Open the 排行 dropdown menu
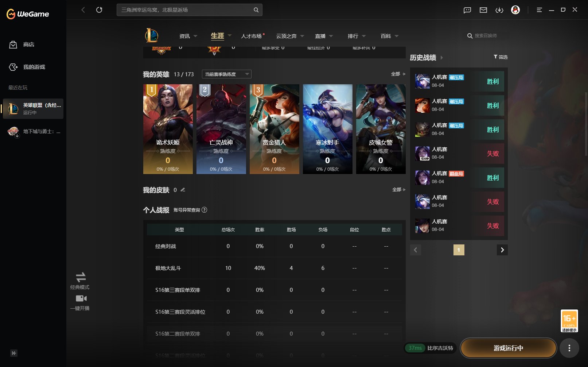This screenshot has height=367, width=588. point(357,36)
